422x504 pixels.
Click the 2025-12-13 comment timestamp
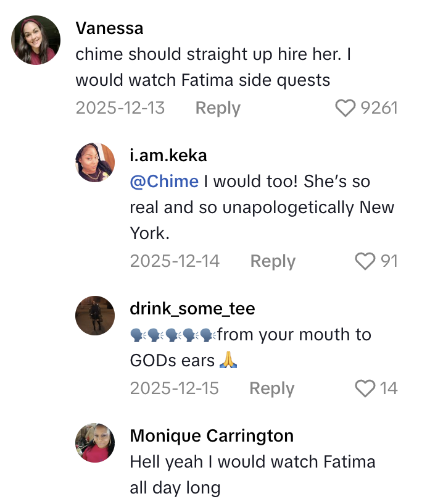point(120,109)
